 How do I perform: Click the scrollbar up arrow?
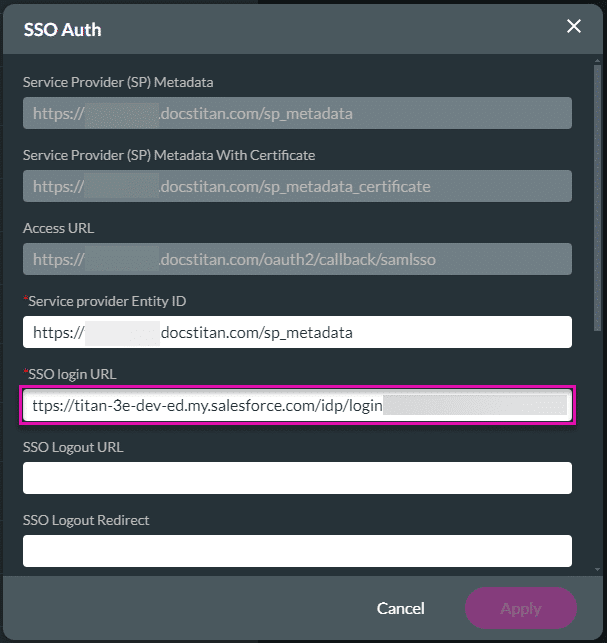(597, 61)
